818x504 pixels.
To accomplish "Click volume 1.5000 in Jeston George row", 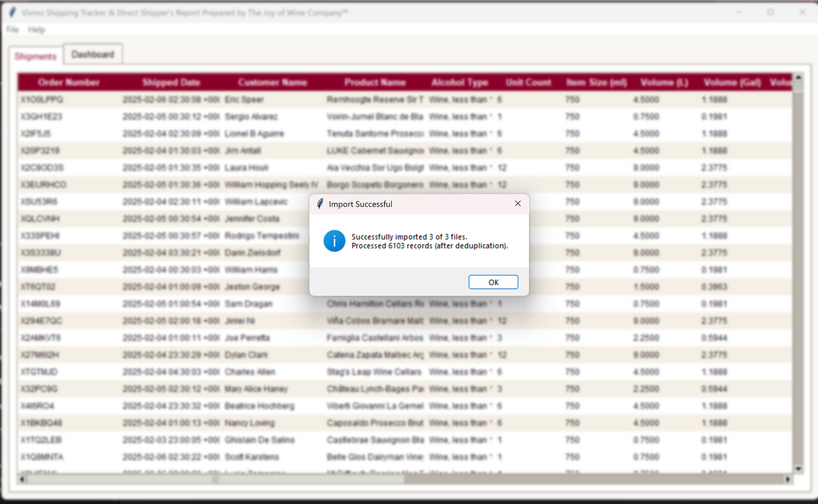I will coord(646,287).
